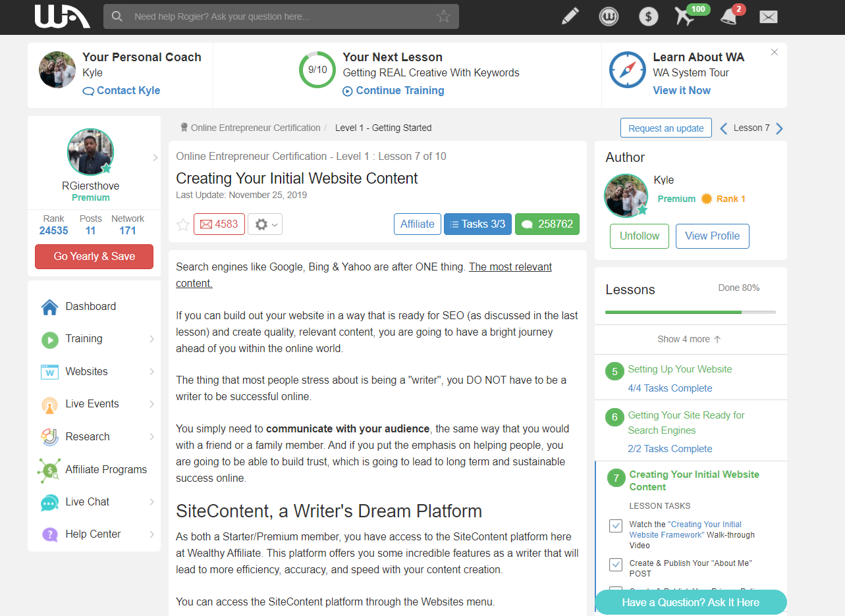Viewport: 845px width, 616px height.
Task: Toggle the About Me post task checkbox
Action: pos(616,565)
